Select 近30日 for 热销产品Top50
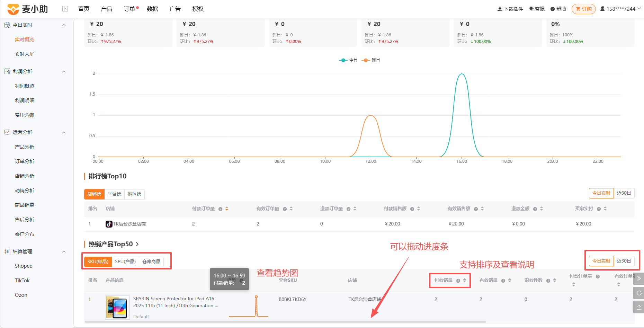Screen dimensions: 644x328 [624, 261]
